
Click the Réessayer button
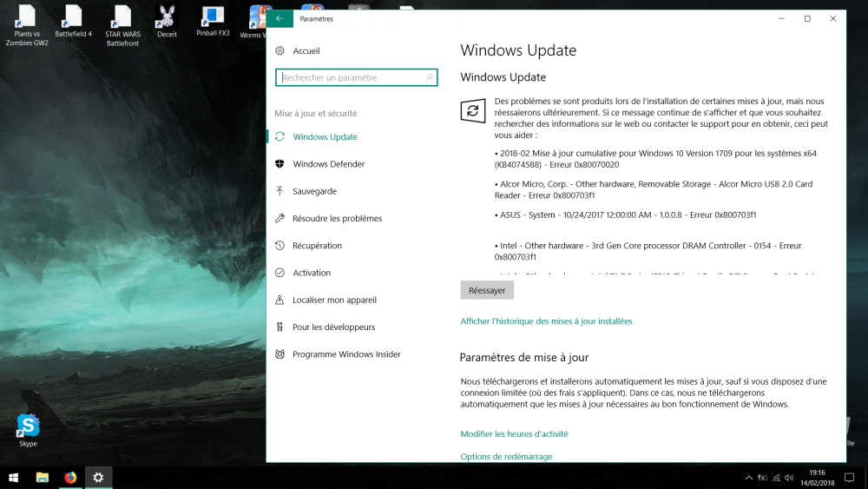(487, 291)
